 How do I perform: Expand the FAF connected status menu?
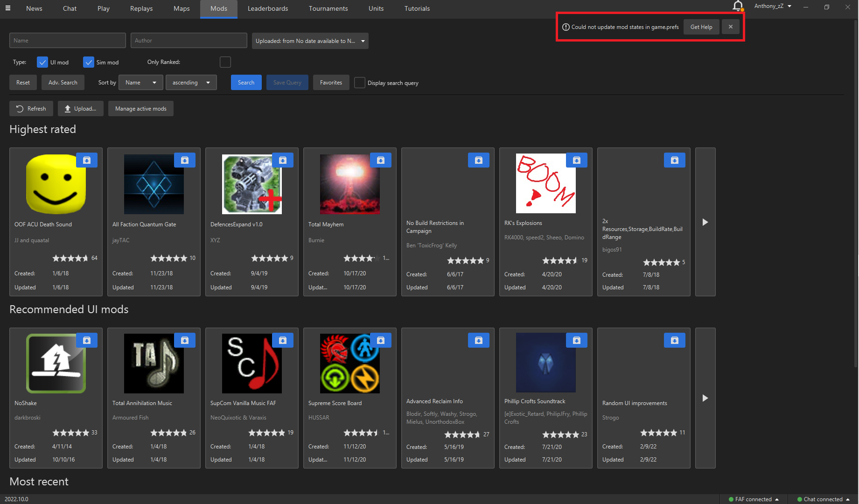(754, 499)
